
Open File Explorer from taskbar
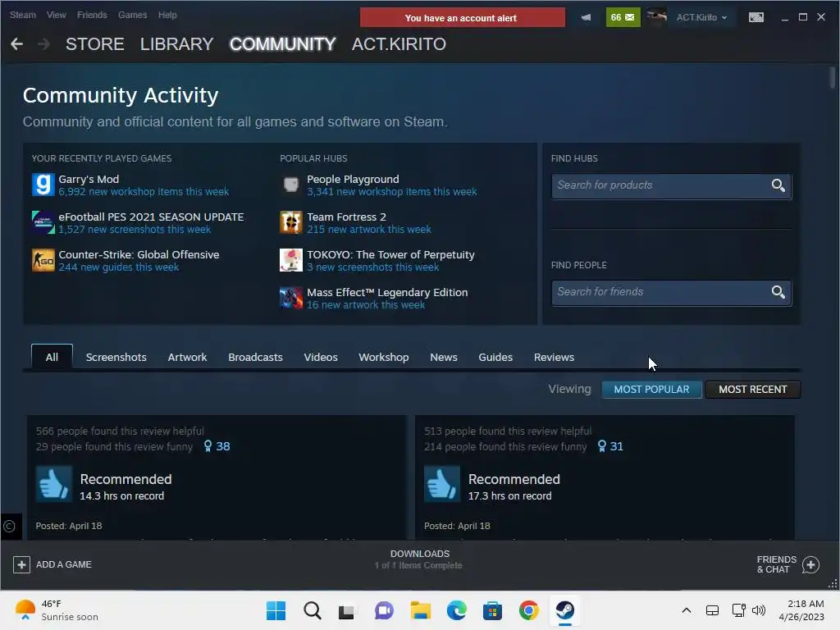421,610
